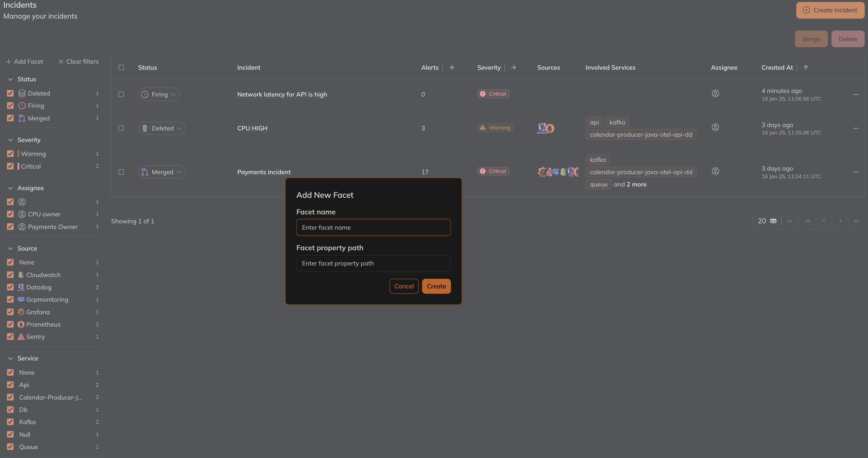The width and height of the screenshot is (868, 458).
Task: Open three-dot menu for CPU HIGH incident
Action: pyautogui.click(x=855, y=128)
